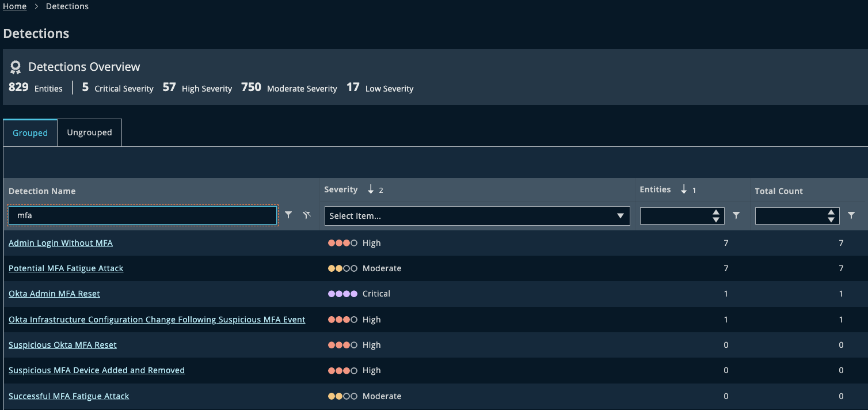Screen dimensions: 868x410
Task: Open Okta Infrastructure Configuration Change detection link
Action: (157, 320)
